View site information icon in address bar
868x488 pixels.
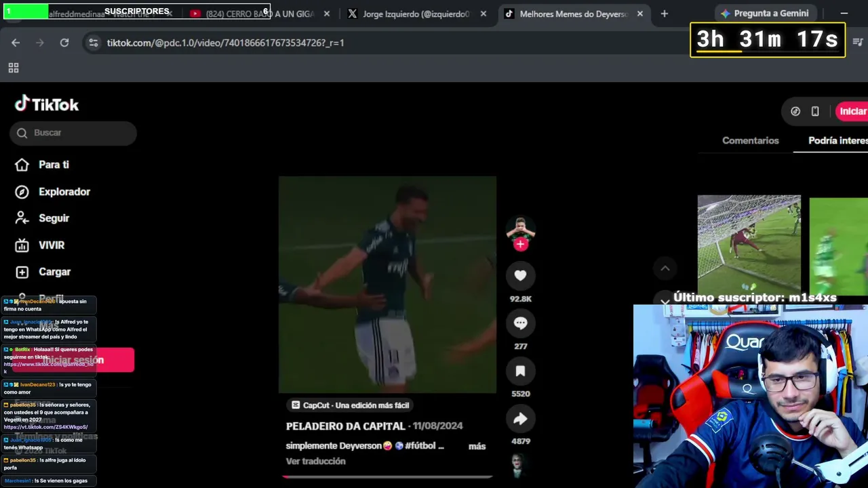[x=94, y=43]
